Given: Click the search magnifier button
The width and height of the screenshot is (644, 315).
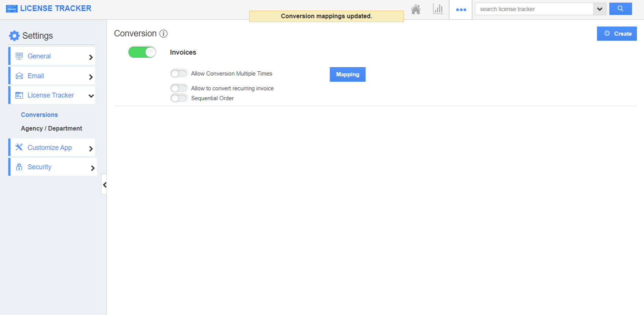Looking at the screenshot, I should (620, 9).
